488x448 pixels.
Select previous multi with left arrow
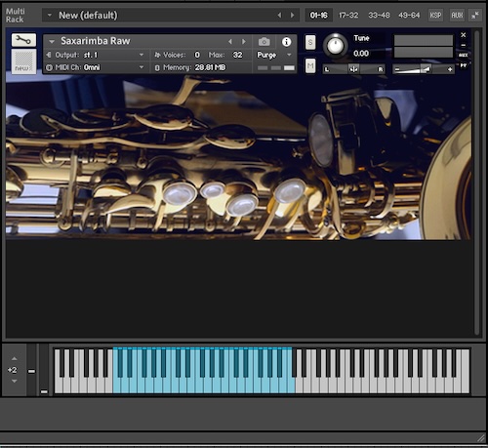coord(279,15)
